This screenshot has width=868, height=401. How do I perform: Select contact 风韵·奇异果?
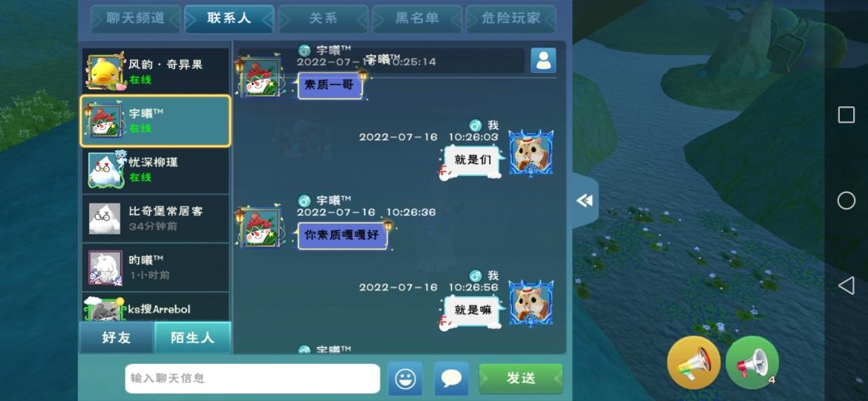pos(156,71)
